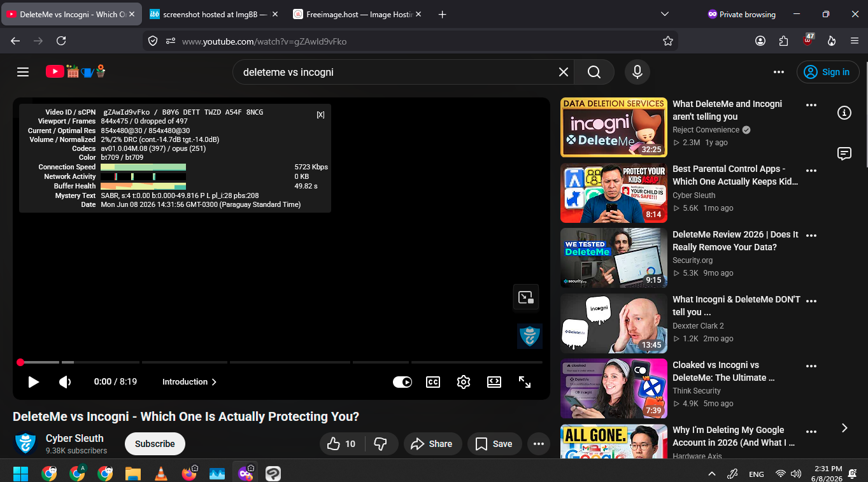Dislike the video
The height and width of the screenshot is (482, 868).
(x=381, y=444)
